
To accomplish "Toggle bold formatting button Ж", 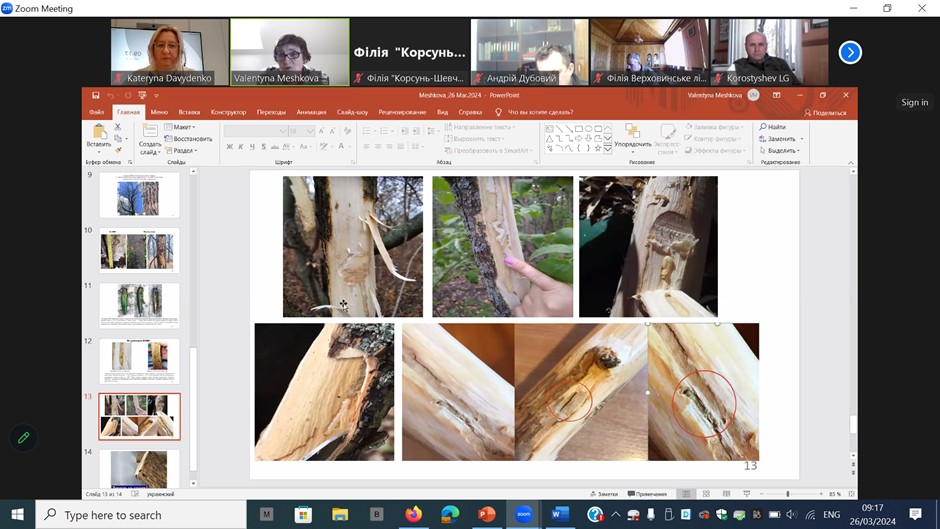I will pos(229,147).
